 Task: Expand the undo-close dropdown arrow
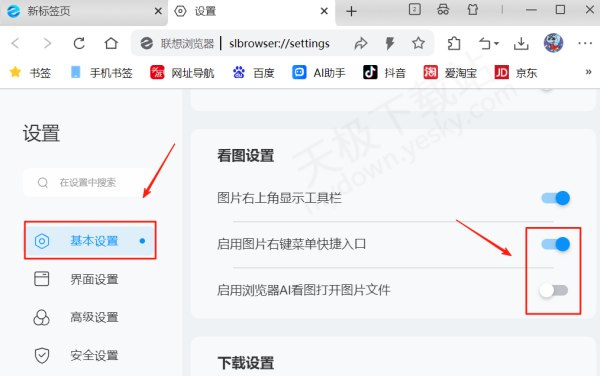point(496,44)
